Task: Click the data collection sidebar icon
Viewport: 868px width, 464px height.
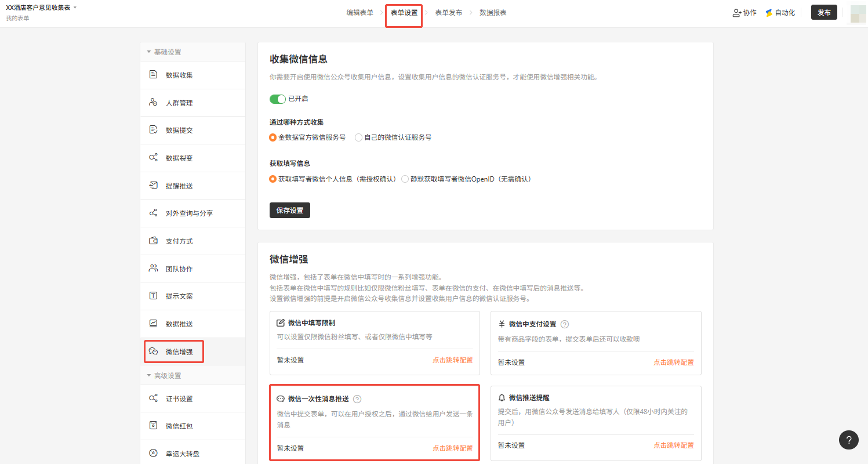Action: click(x=153, y=75)
